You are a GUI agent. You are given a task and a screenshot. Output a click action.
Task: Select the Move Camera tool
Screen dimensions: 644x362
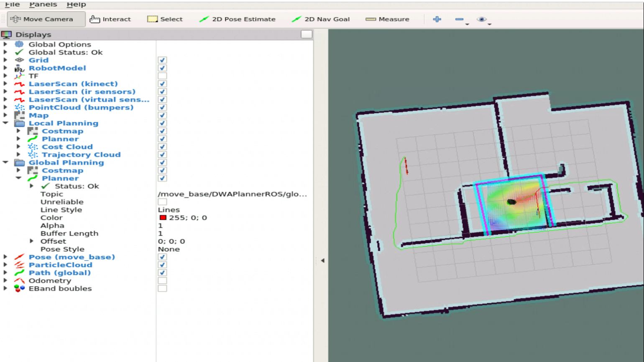(x=46, y=19)
